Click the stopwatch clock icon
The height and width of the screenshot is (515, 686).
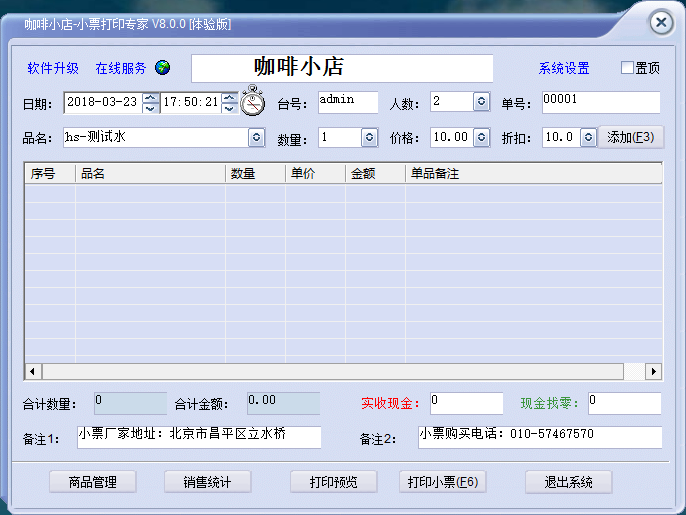(252, 101)
